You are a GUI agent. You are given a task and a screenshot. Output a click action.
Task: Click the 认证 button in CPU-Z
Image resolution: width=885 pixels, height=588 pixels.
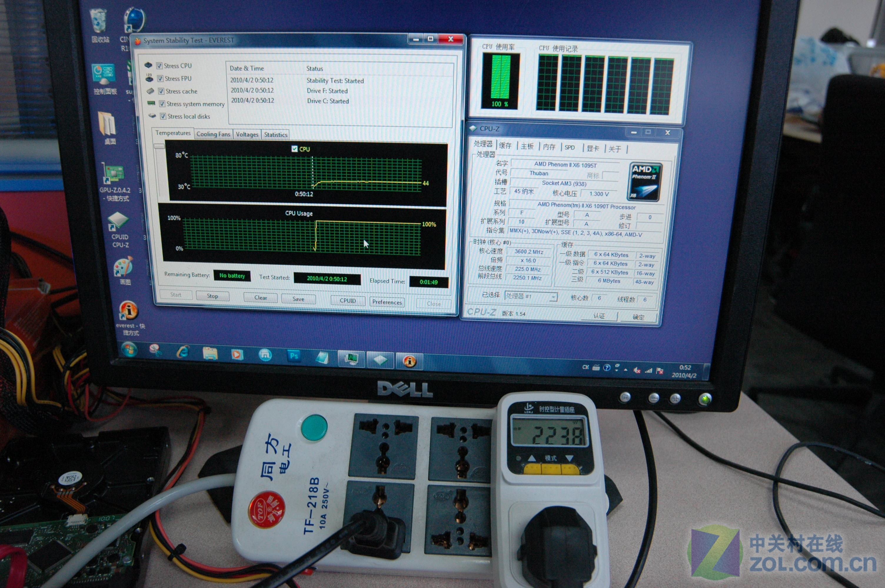click(599, 316)
